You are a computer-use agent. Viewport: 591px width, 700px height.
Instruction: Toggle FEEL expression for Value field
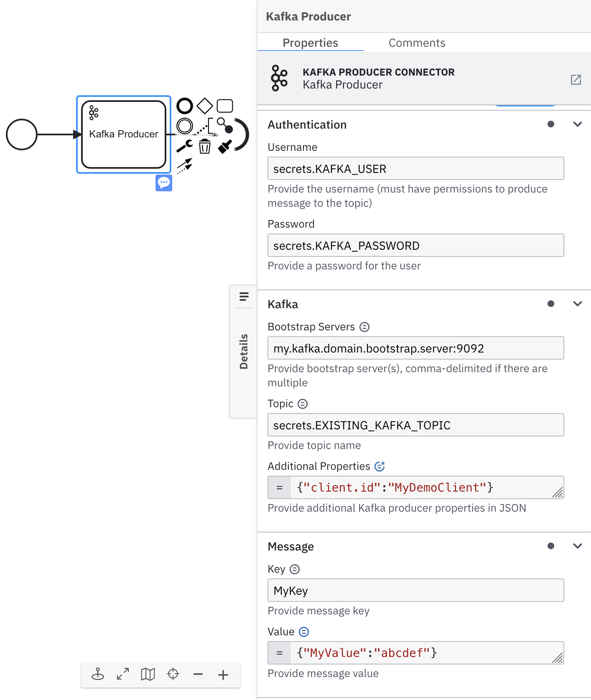tap(304, 632)
